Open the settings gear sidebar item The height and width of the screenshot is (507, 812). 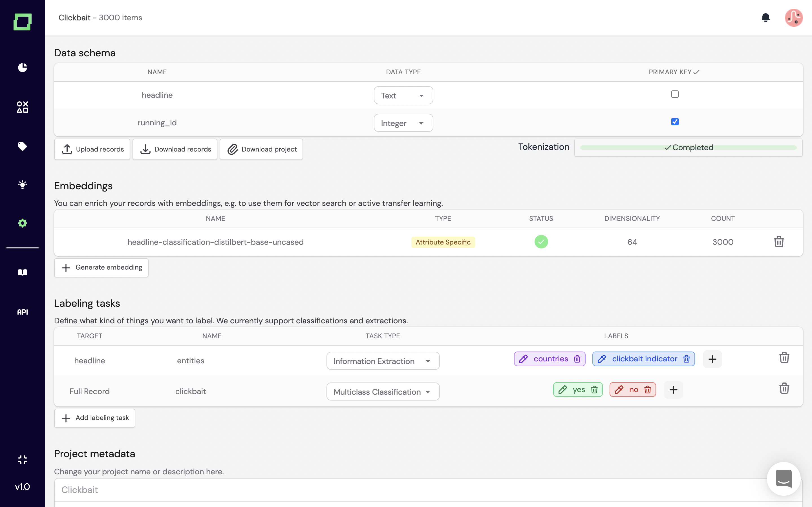click(23, 223)
